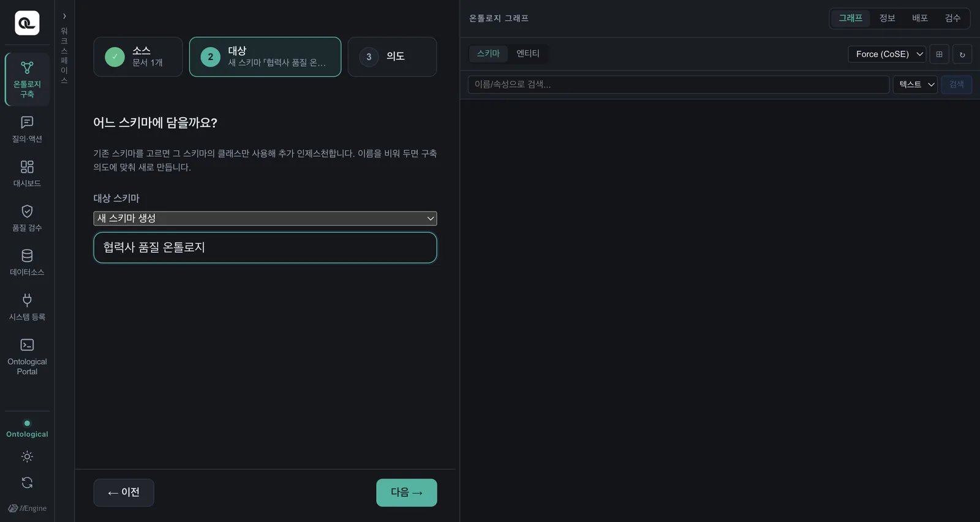This screenshot has height=522, width=980.
Task: Open the 온톨로지 구축 sidebar section
Action: 27,80
